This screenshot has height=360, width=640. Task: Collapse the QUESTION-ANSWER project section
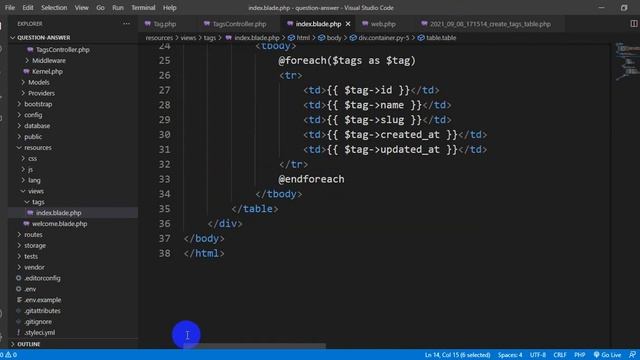43,38
